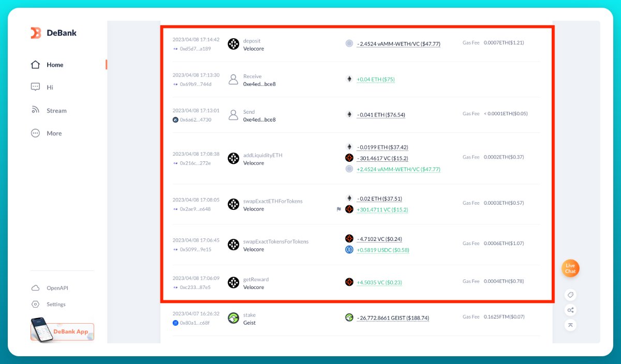Click the Hi chat bubble icon

pos(35,87)
